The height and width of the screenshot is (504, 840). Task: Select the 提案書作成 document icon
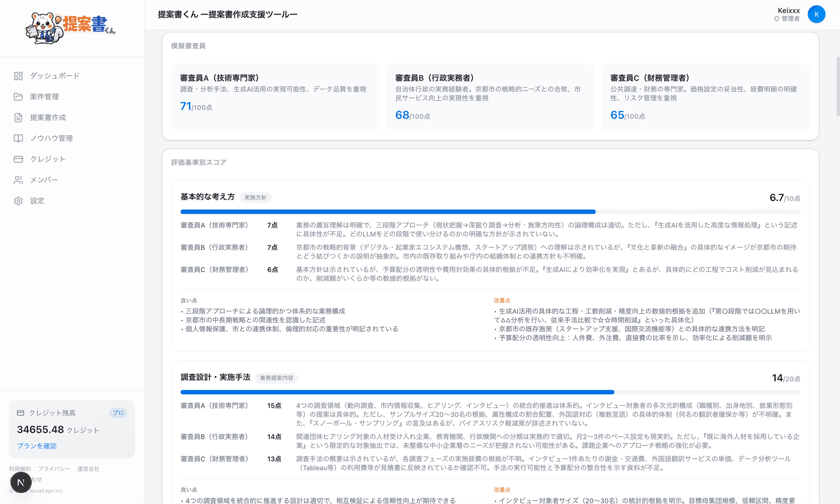(18, 117)
